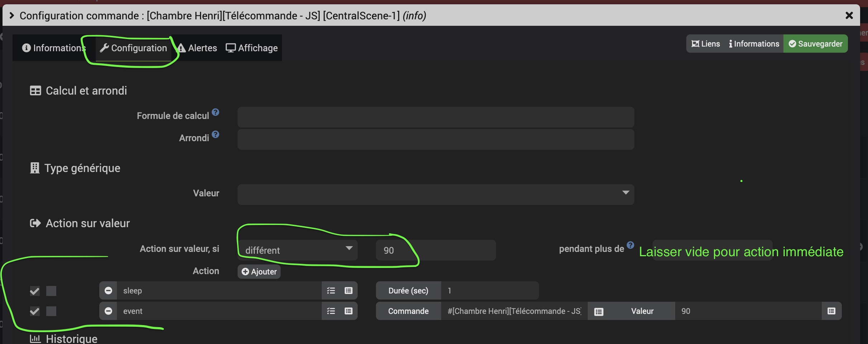Click the picker icon after the Commande field
Image resolution: width=868 pixels, height=344 pixels.
pos(598,311)
